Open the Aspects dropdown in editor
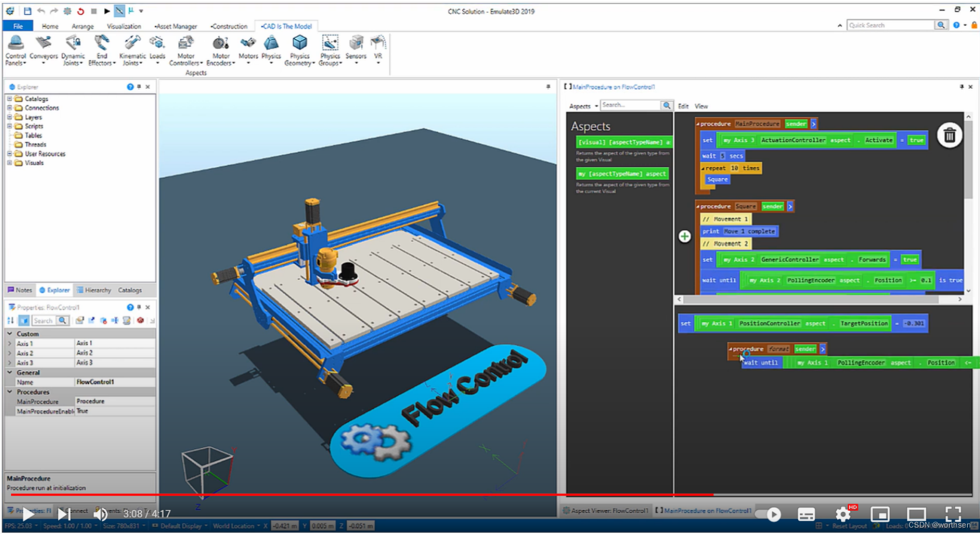Image resolution: width=980 pixels, height=534 pixels. (584, 106)
